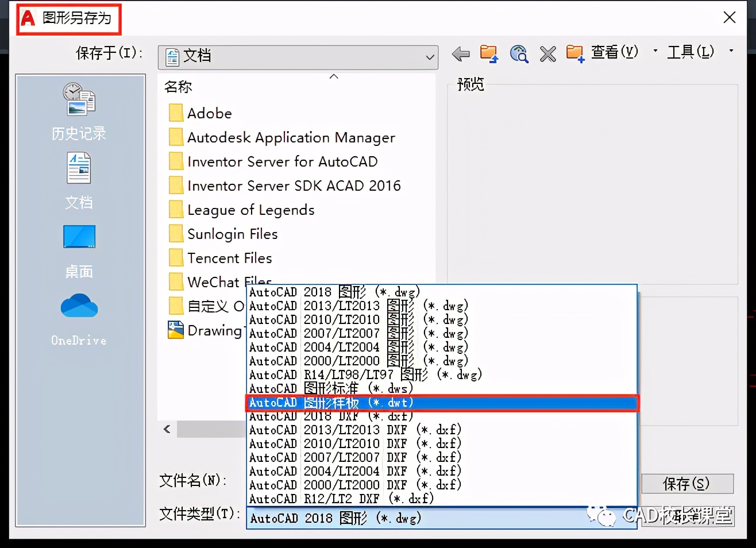Choose AutoCAD 图形样板 (*.dwt) option
Viewport: 756px width, 548px height.
pos(441,403)
